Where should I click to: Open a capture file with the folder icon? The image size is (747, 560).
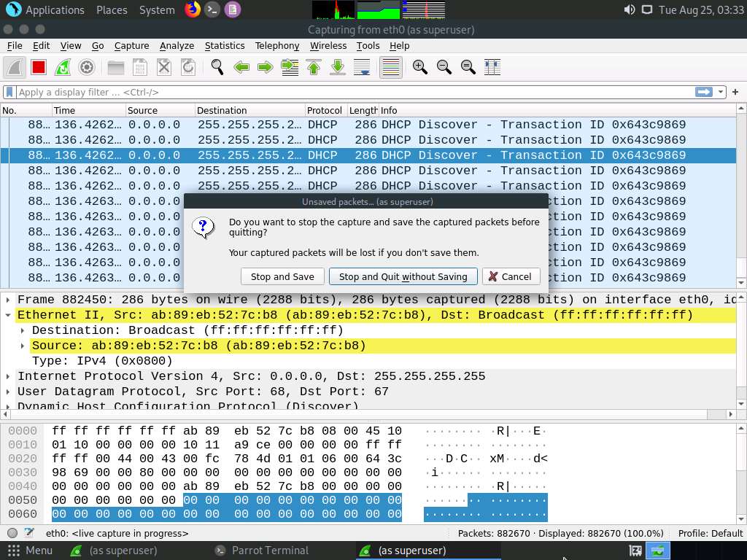click(x=115, y=67)
